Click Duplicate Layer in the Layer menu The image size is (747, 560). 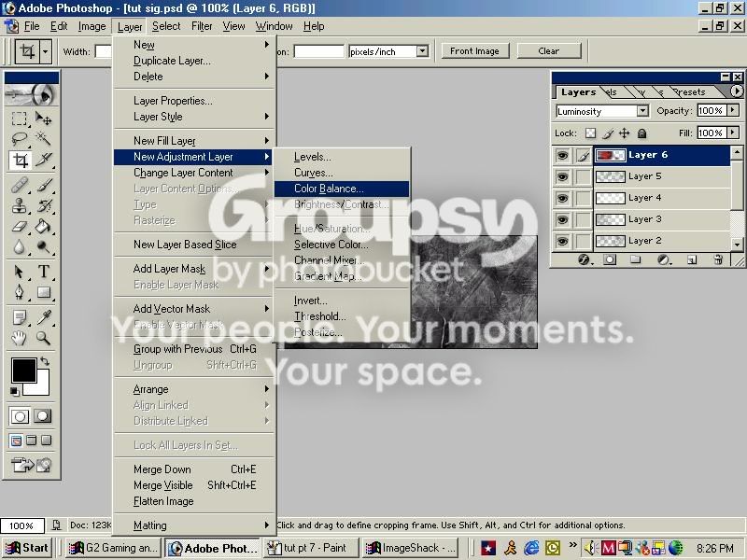pos(194,61)
